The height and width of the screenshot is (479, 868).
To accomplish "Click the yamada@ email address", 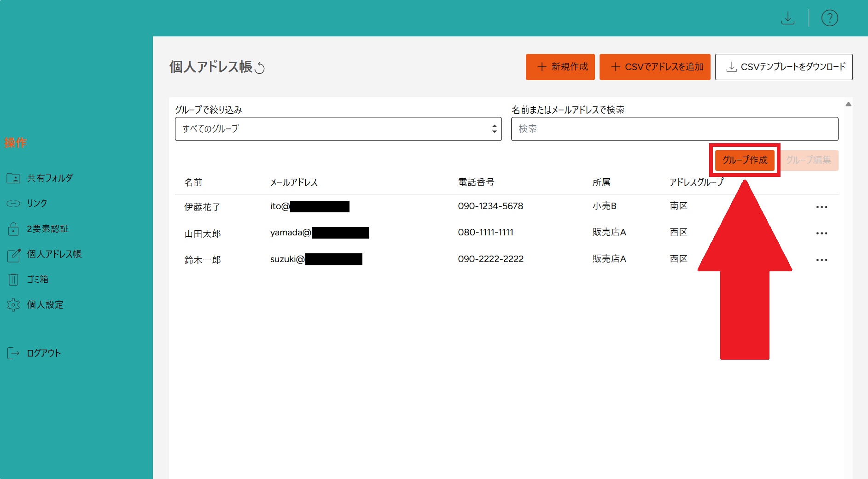I will [319, 233].
